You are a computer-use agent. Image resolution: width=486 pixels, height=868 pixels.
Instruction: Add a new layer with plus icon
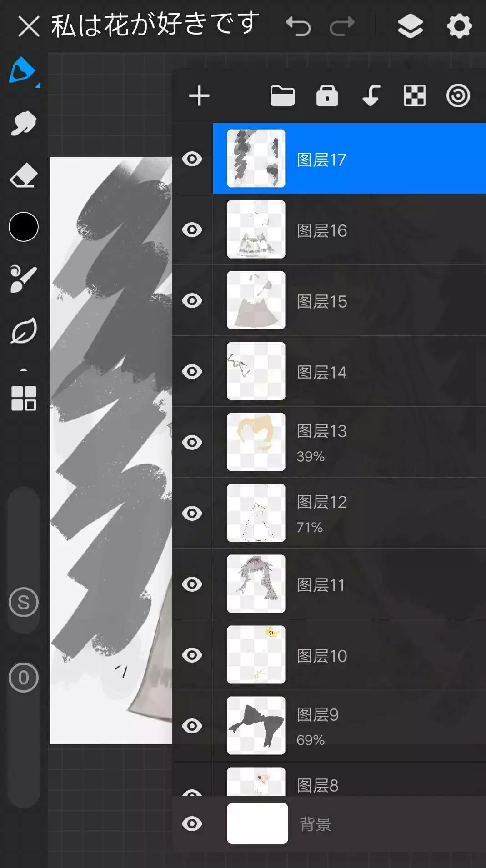click(199, 96)
